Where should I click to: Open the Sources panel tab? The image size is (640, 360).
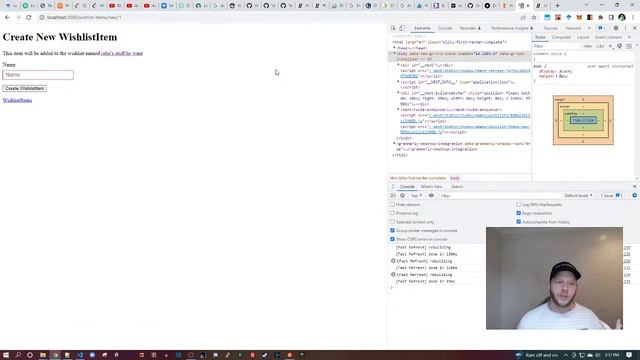tap(551, 28)
